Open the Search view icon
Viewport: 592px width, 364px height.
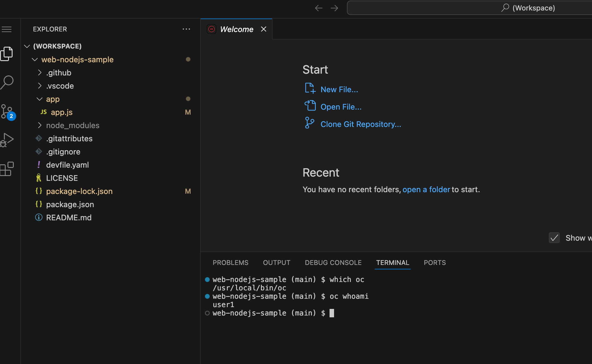tap(7, 82)
